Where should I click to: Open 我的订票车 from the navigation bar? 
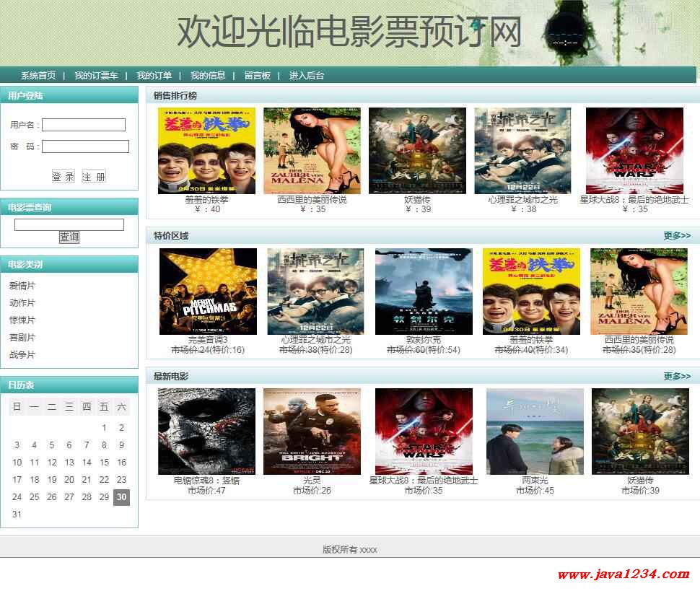[96, 76]
